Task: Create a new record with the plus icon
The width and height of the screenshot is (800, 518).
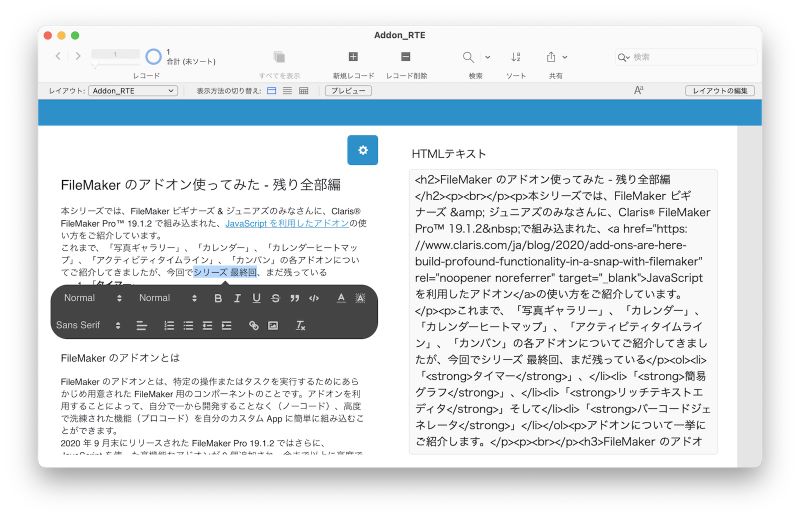Action: [x=353, y=56]
